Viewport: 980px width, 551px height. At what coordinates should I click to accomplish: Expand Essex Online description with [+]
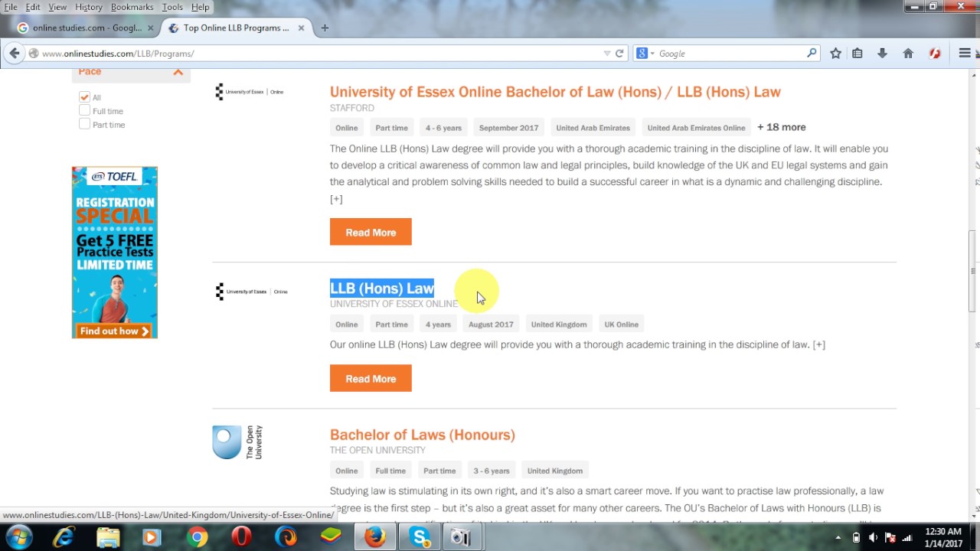pyautogui.click(x=336, y=199)
